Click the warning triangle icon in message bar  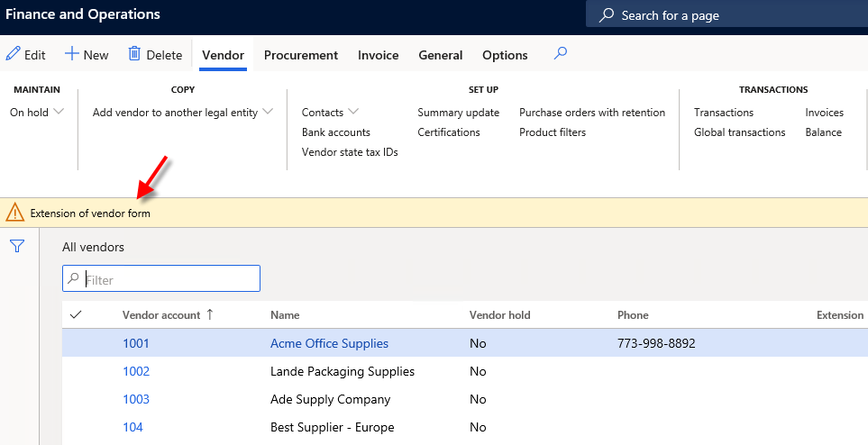pyautogui.click(x=15, y=213)
